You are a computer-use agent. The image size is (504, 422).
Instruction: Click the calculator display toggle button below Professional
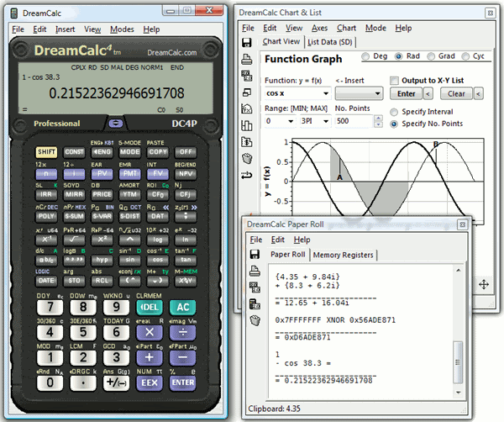[x=116, y=124]
